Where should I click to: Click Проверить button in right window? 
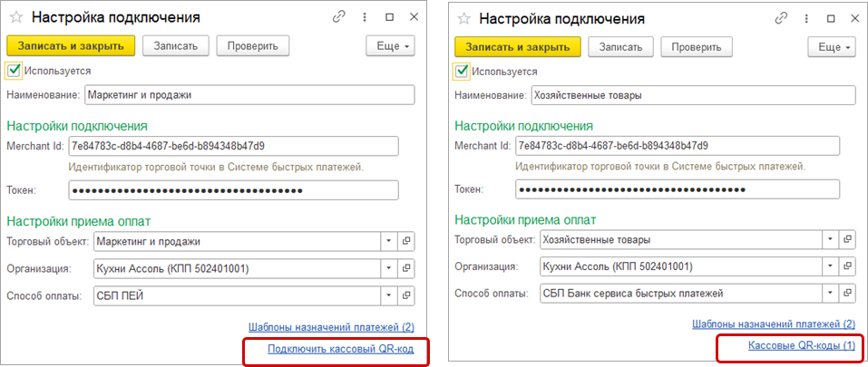pos(696,47)
